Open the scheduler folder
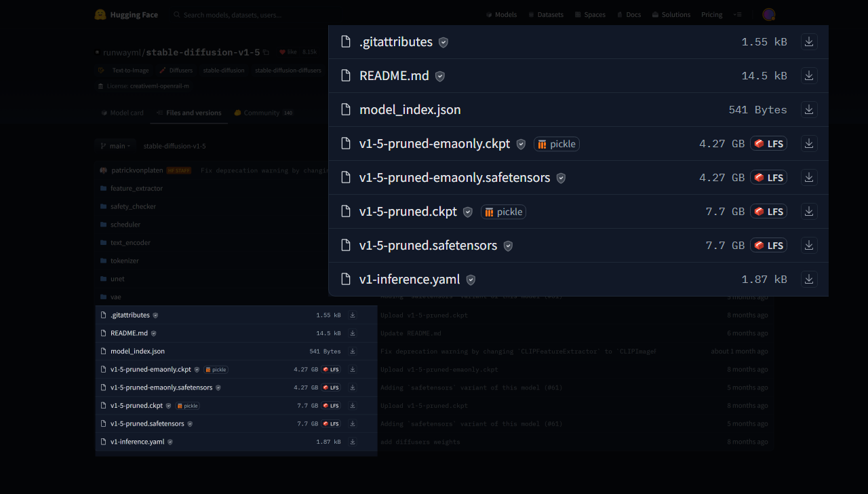Screen dimensions: 868x494 coord(125,225)
